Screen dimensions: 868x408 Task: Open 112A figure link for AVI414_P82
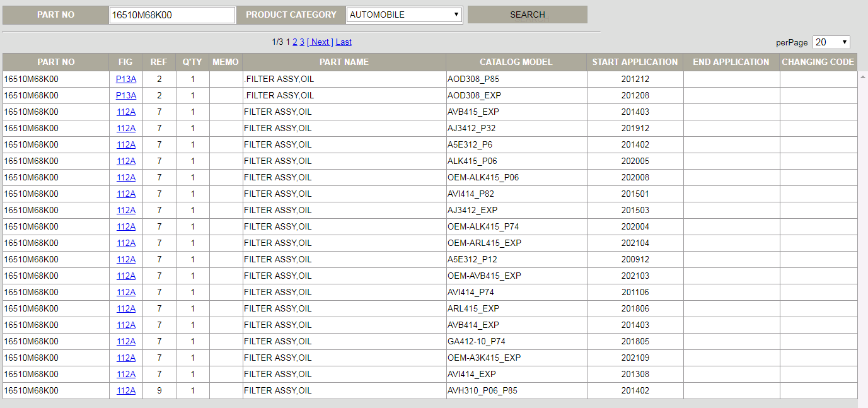[126, 194]
